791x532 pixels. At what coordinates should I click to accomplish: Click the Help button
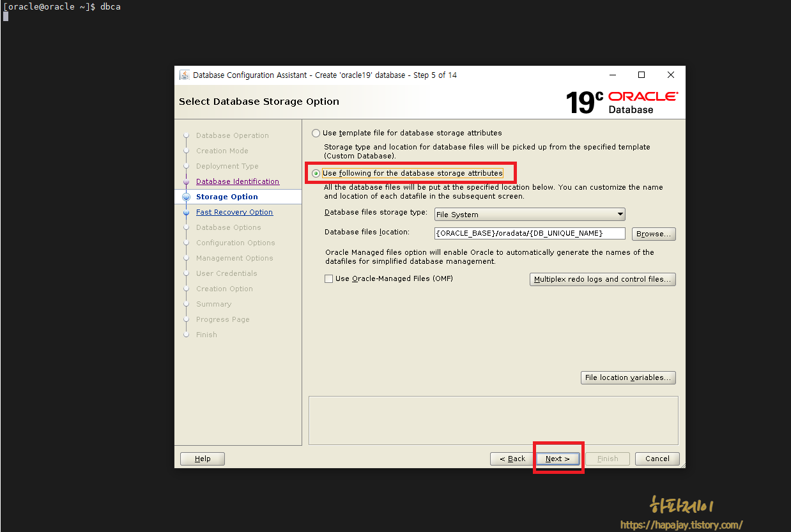(203, 459)
